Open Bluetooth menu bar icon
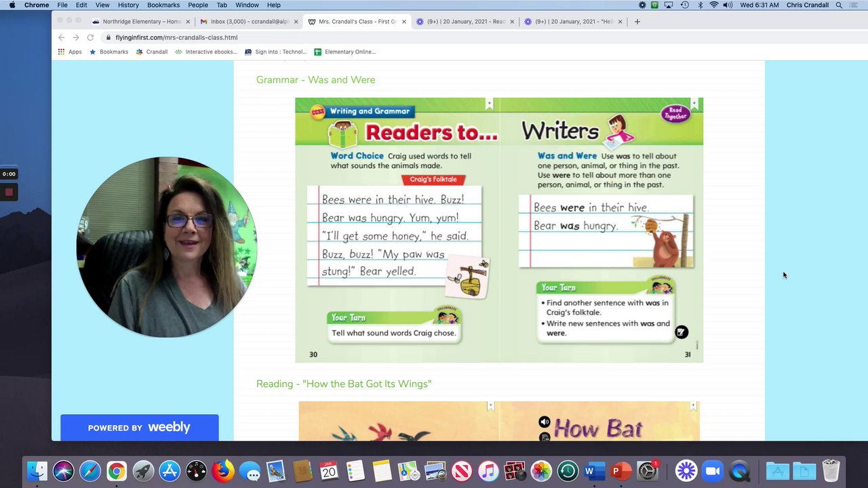 click(700, 5)
